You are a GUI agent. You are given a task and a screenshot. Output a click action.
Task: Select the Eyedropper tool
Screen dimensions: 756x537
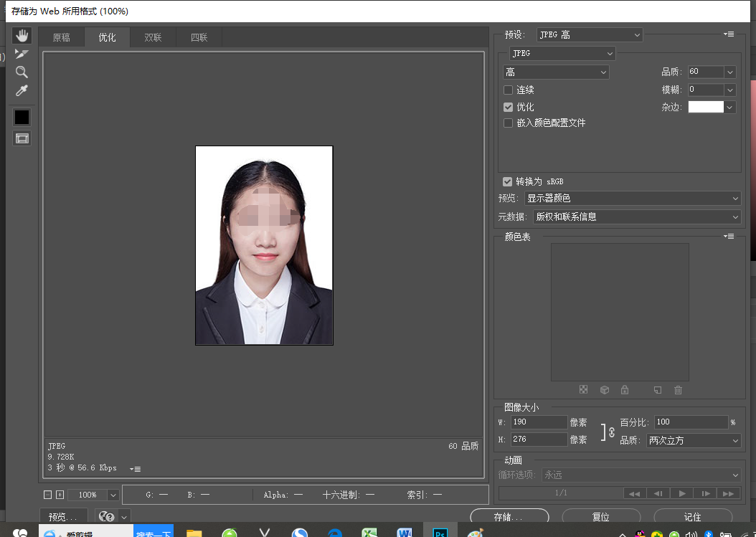click(22, 90)
